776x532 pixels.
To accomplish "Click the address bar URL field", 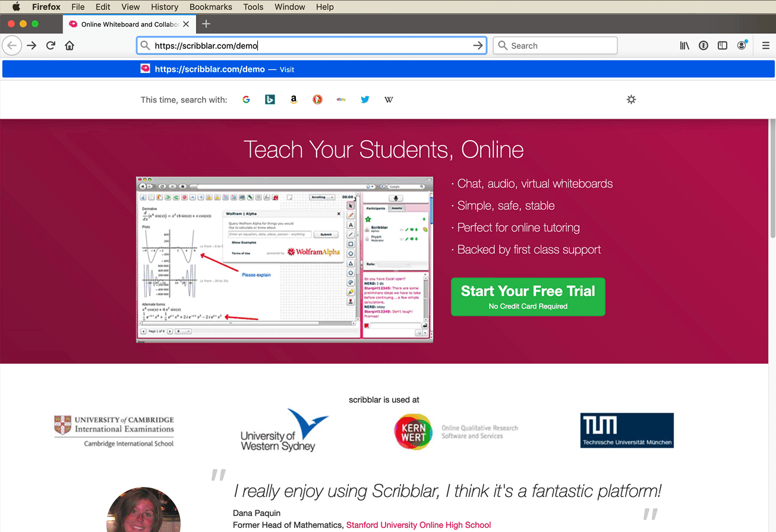I will [x=311, y=46].
